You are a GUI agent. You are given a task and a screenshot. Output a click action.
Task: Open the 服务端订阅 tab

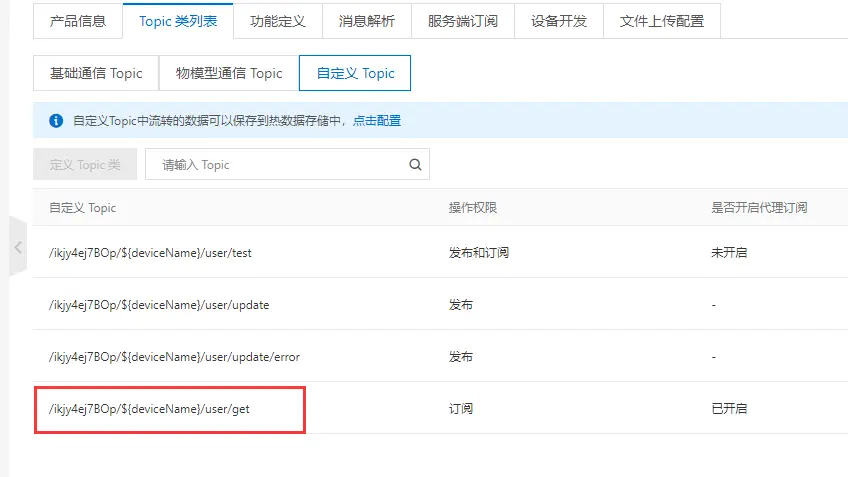tap(462, 20)
